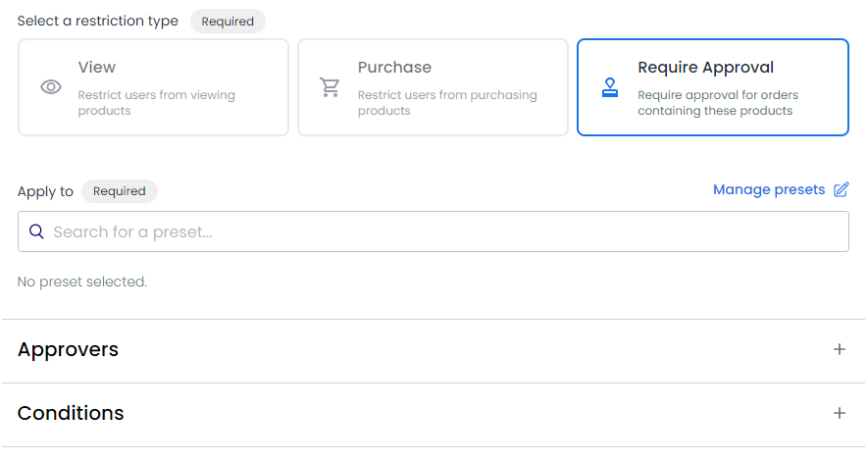
Task: Click the approval stamp icon
Action: [609, 87]
